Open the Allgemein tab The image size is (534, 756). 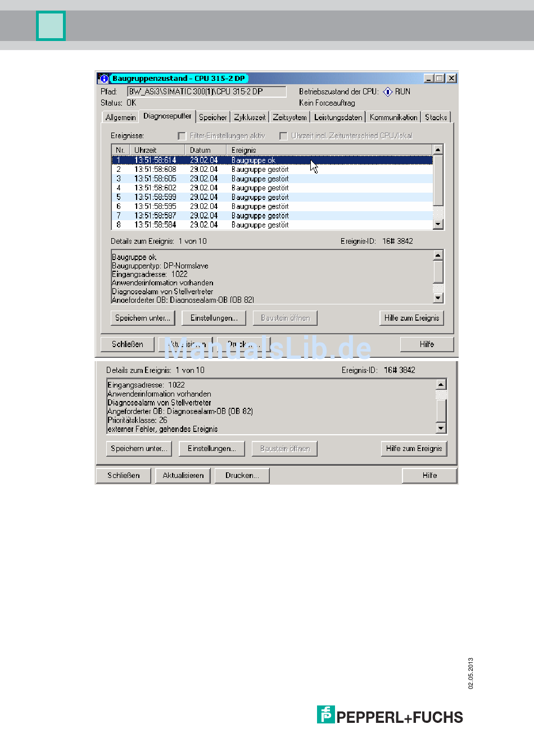tap(120, 117)
